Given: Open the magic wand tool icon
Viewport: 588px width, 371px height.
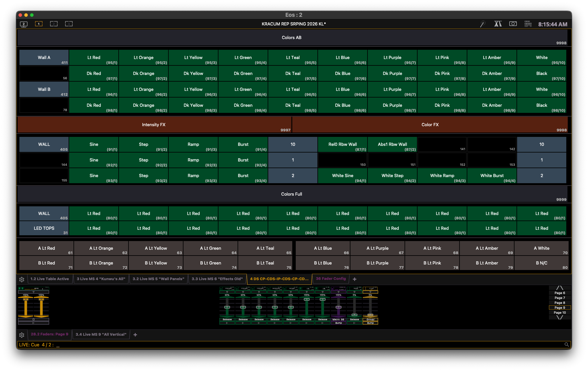Looking at the screenshot, I should point(483,24).
